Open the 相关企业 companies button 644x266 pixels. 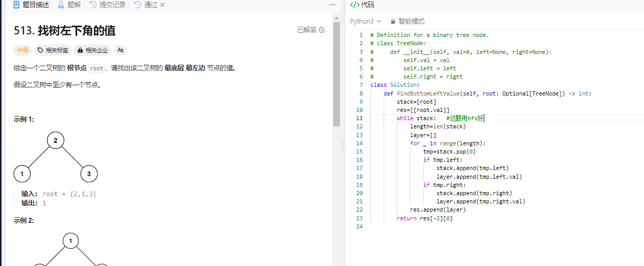click(92, 50)
